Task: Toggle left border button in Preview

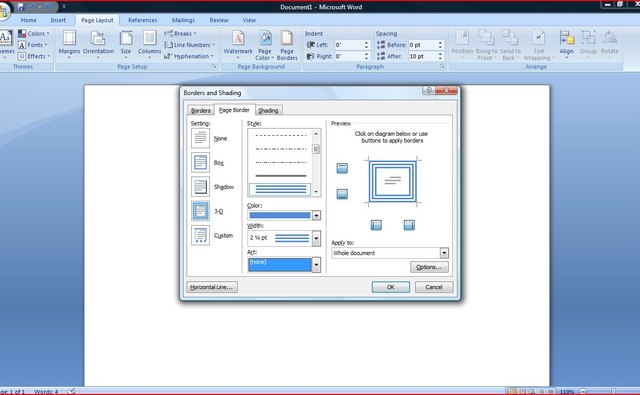Action: (376, 225)
